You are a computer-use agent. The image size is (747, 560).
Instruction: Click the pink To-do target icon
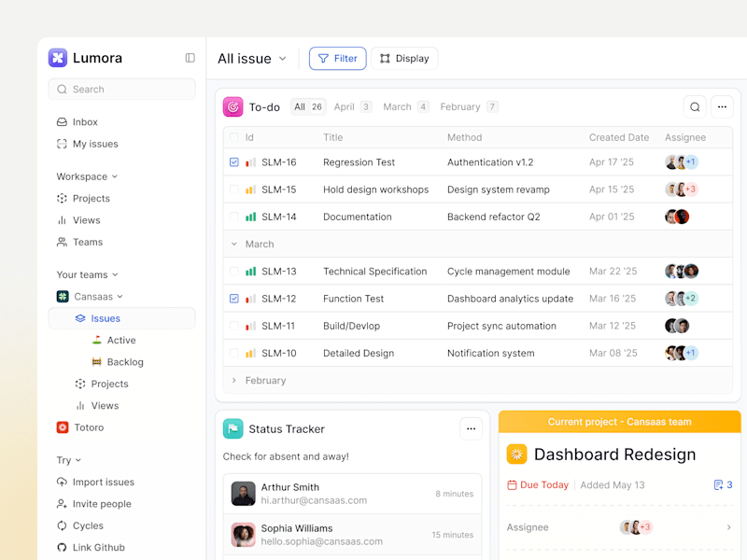point(233,107)
